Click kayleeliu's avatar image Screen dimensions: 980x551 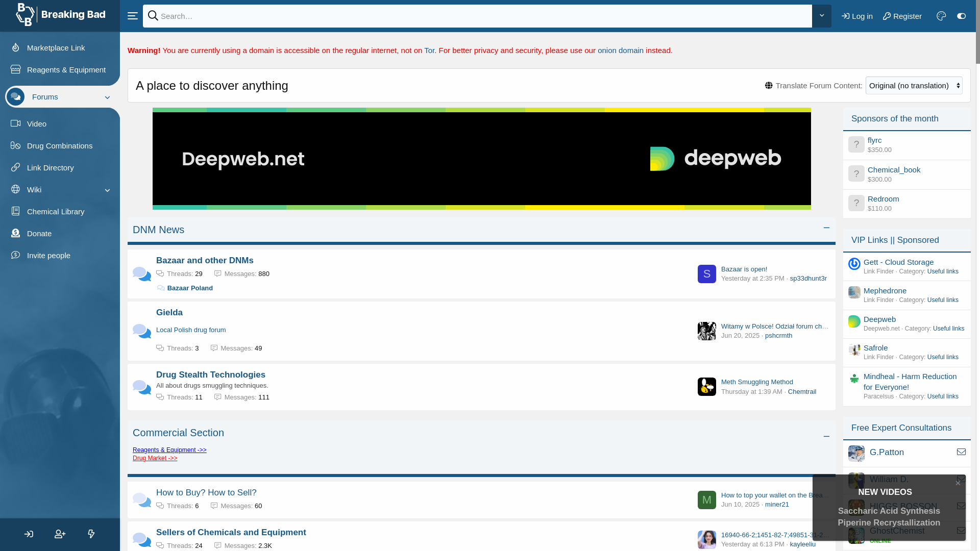(x=707, y=540)
